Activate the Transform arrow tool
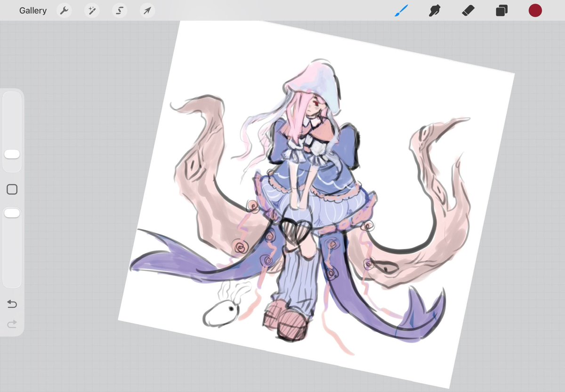This screenshot has width=565, height=392. pos(147,10)
